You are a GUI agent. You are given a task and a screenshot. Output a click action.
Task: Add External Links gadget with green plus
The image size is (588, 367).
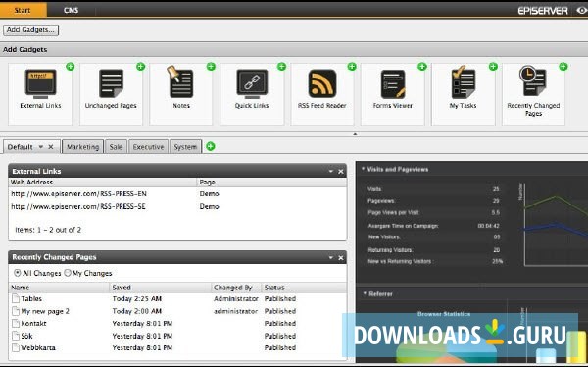coord(71,67)
